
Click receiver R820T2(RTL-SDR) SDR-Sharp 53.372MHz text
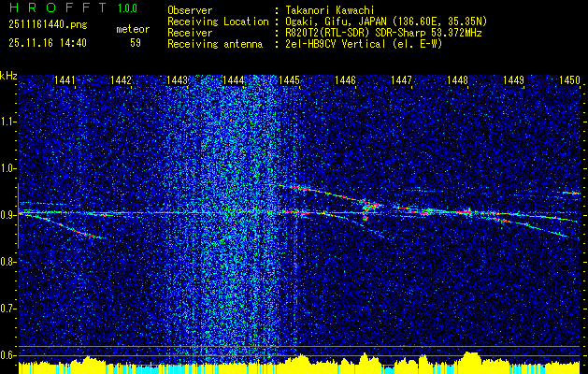click(x=382, y=33)
